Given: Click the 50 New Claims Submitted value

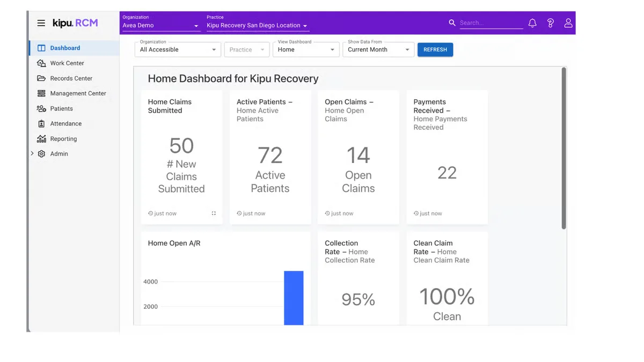Looking at the screenshot, I should 181,145.
